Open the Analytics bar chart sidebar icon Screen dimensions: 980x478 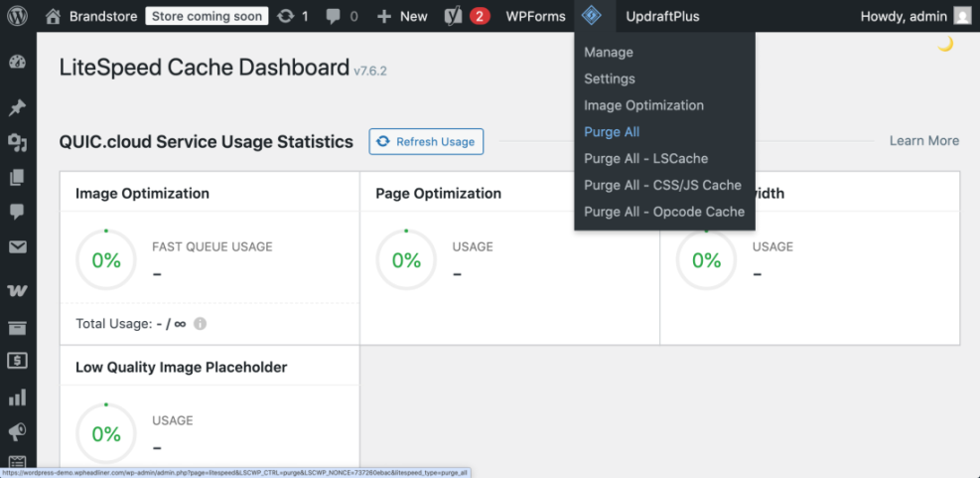[18, 397]
